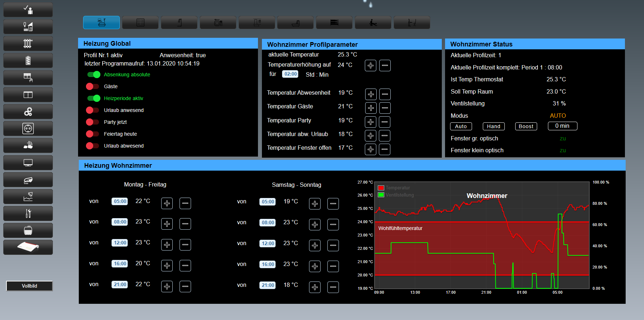Click the Vollbild button
This screenshot has height=320, width=644.
pos(30,286)
